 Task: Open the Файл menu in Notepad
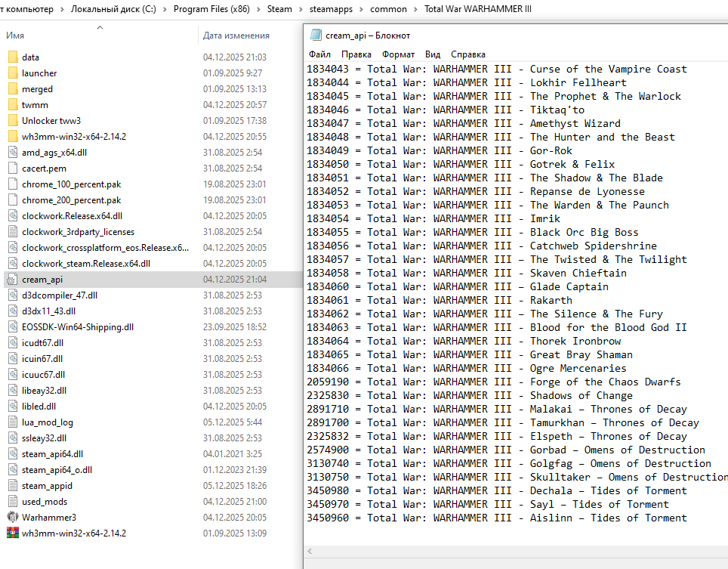319,54
